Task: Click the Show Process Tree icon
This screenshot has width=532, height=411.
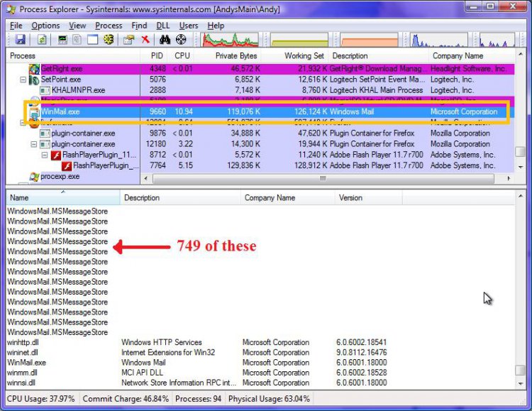Action: (x=77, y=40)
